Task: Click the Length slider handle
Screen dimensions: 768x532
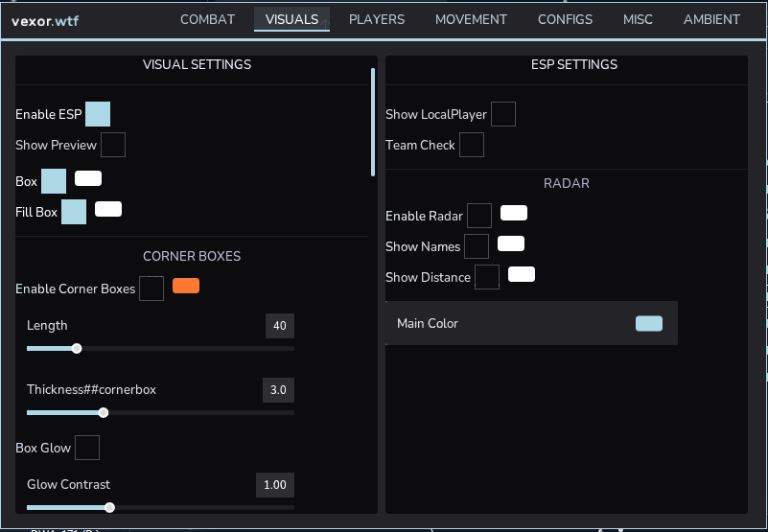Action: pyautogui.click(x=77, y=349)
